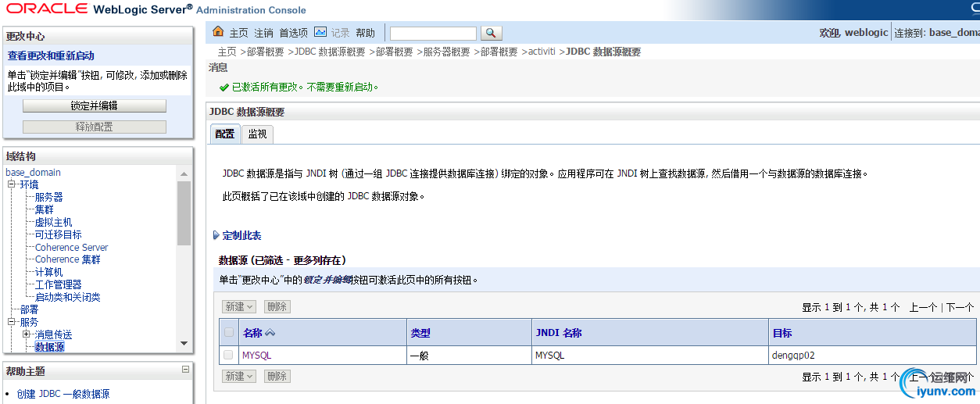
Task: Click base_domain root in domain tree
Action: click(33, 172)
